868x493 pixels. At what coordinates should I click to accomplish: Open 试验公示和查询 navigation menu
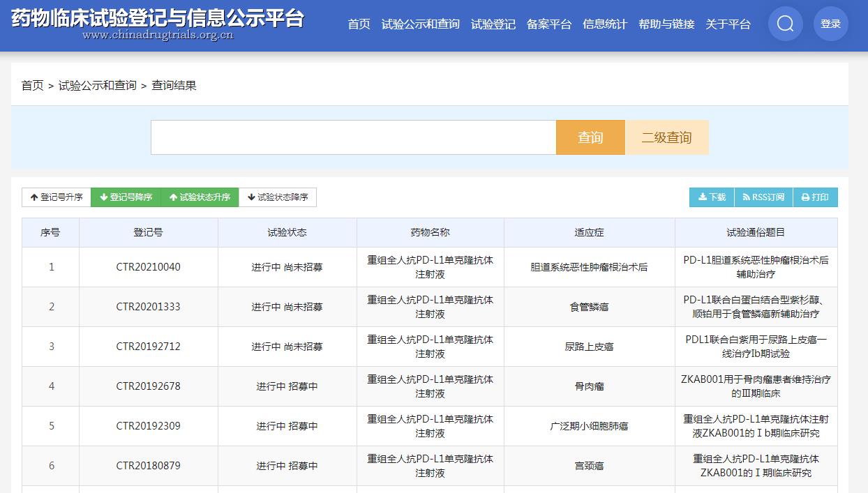(420, 24)
